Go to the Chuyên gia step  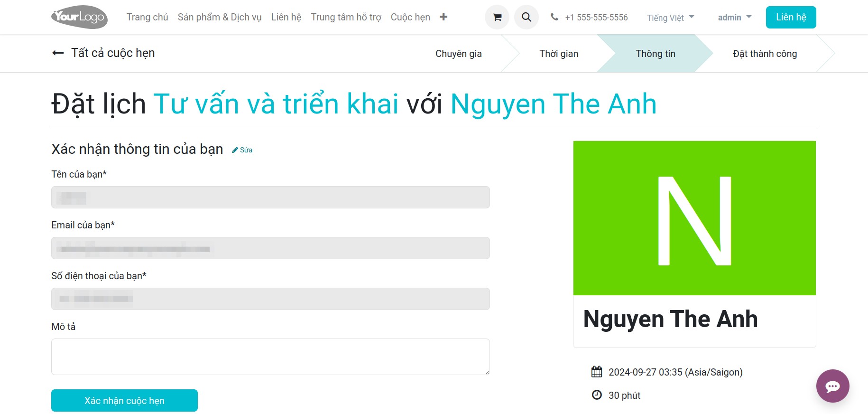click(x=459, y=54)
